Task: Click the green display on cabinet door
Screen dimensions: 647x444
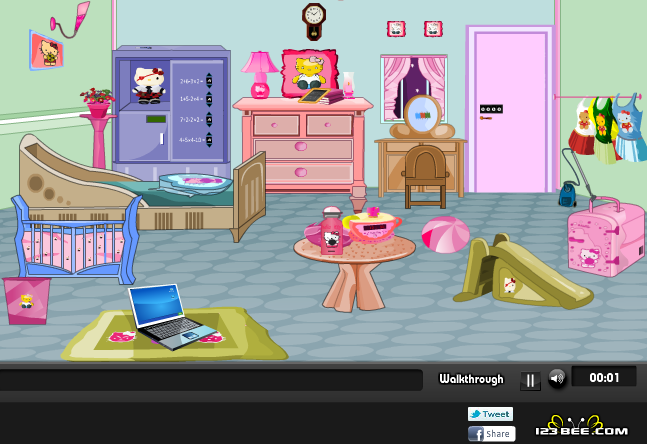Action: pyautogui.click(x=156, y=119)
